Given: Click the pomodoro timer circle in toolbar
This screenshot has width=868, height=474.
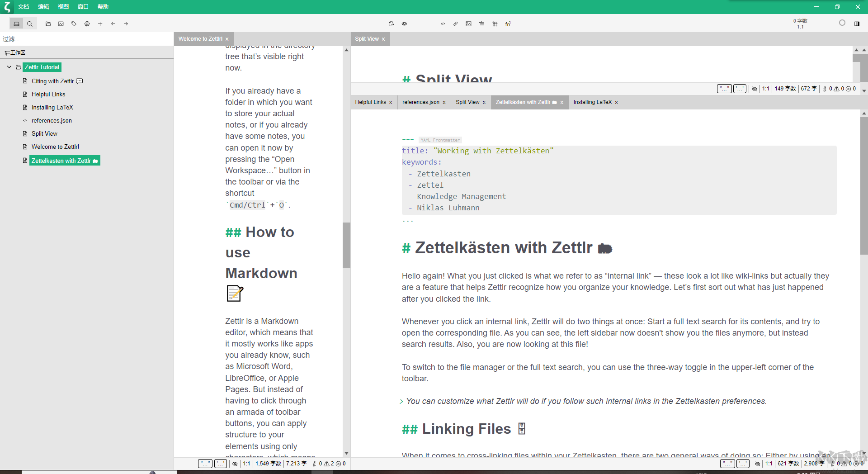Looking at the screenshot, I should pyautogui.click(x=842, y=23).
